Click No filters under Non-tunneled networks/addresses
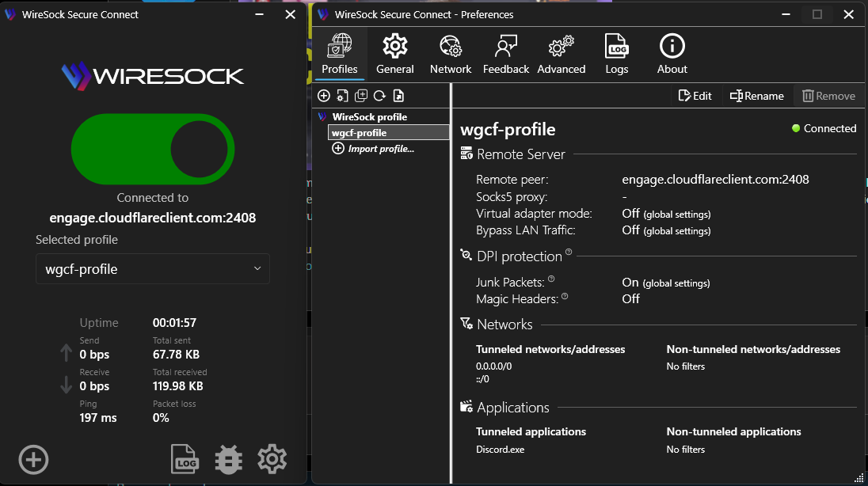Viewport: 868px width, 486px height. pos(685,366)
